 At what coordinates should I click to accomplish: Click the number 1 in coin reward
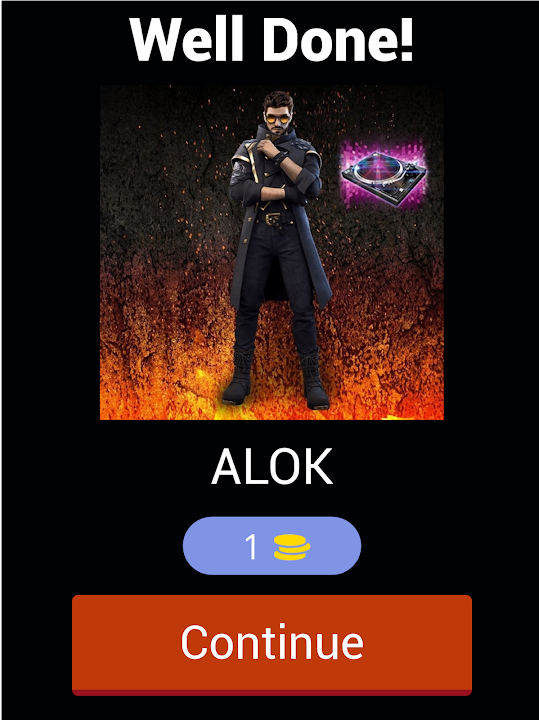[x=251, y=546]
